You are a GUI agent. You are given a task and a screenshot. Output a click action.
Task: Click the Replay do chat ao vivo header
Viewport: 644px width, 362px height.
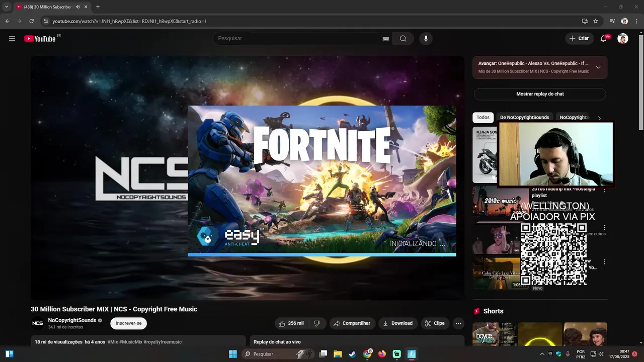pos(277,342)
